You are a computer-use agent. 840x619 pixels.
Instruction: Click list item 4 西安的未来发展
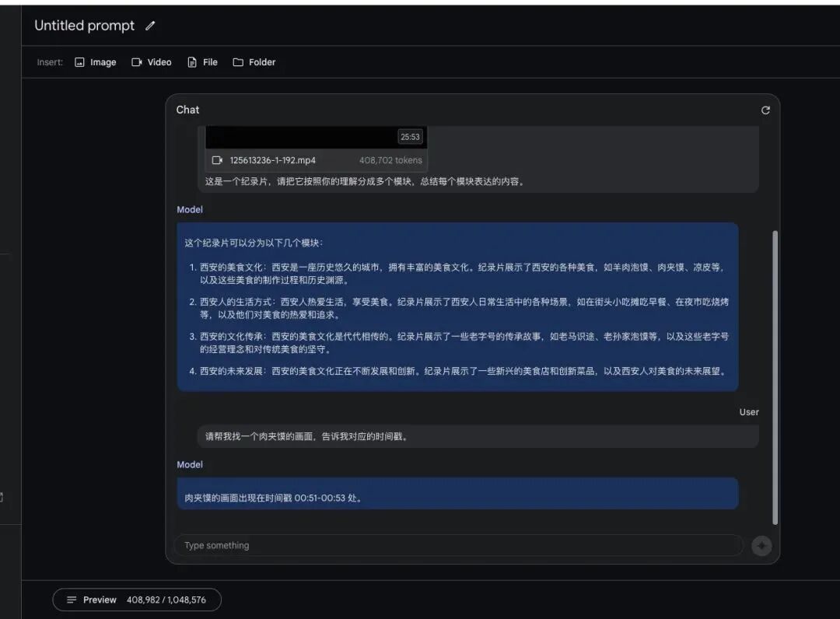(459, 371)
